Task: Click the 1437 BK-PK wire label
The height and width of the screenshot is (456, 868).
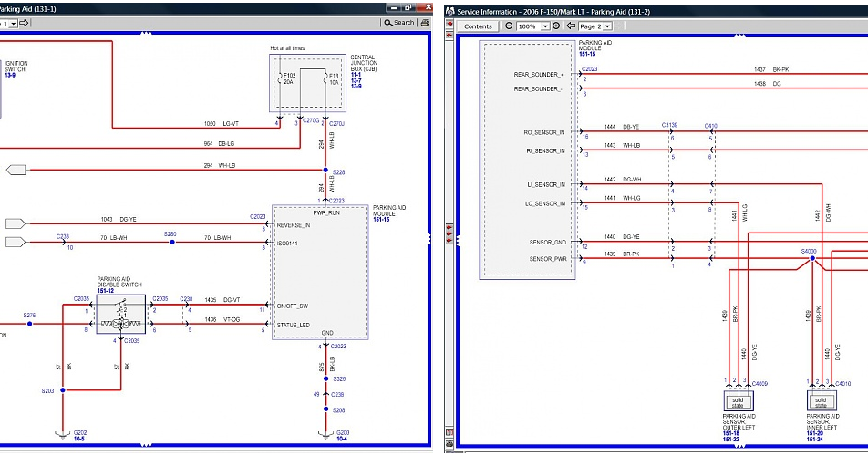Action: coord(771,69)
